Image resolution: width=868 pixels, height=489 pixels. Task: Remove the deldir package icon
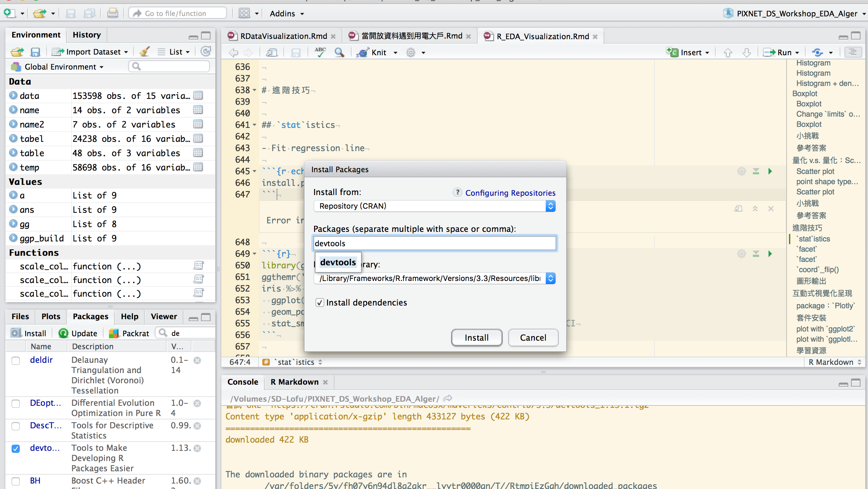[x=197, y=360]
